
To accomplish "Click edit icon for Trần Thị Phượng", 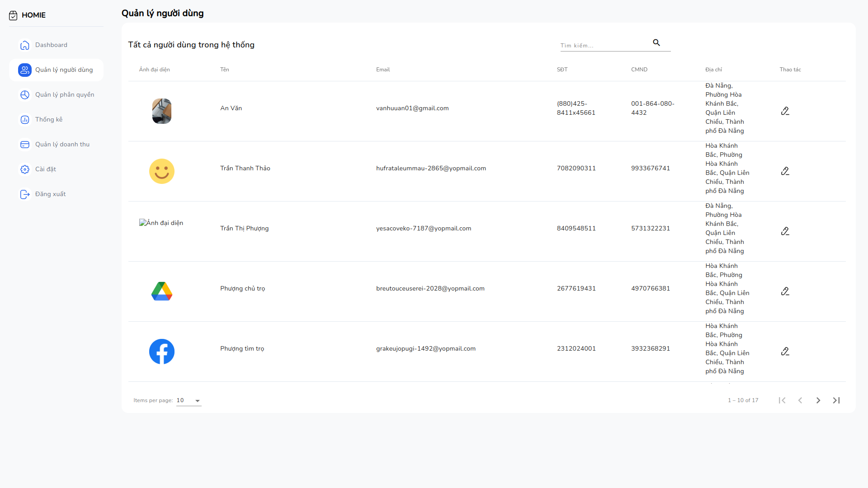I will pos(785,231).
